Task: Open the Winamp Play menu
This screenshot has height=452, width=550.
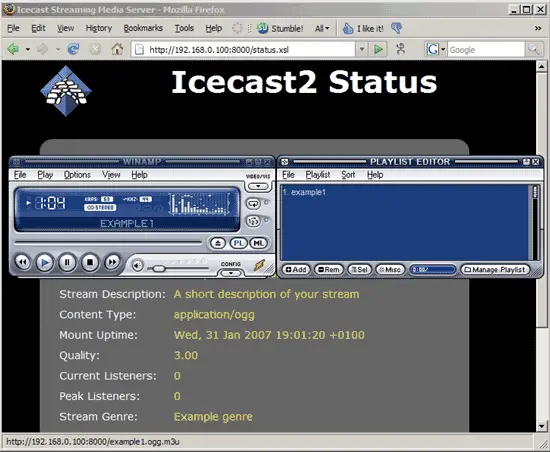Action: click(x=45, y=175)
